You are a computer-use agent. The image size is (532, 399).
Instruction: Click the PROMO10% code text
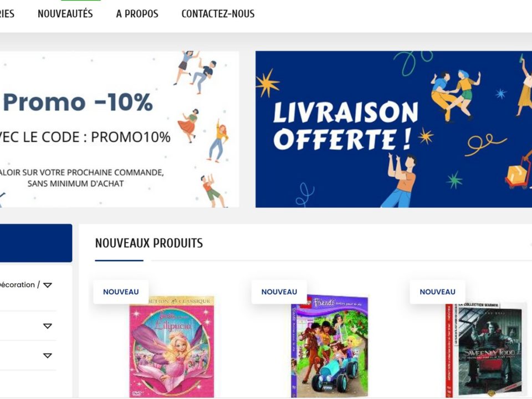pos(131,137)
